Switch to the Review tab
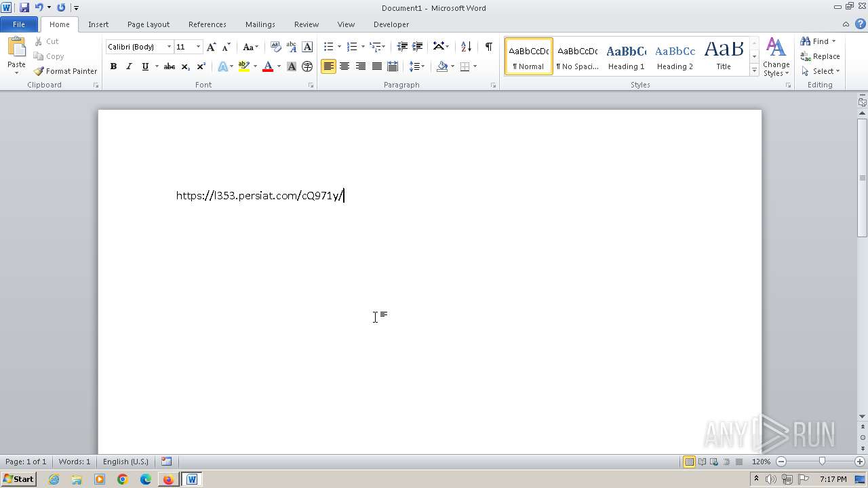Image resolution: width=868 pixels, height=488 pixels. [x=307, y=24]
